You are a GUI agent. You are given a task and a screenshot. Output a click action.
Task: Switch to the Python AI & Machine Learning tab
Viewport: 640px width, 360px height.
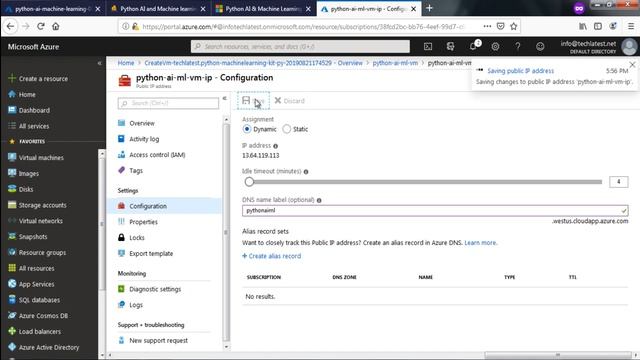click(264, 9)
